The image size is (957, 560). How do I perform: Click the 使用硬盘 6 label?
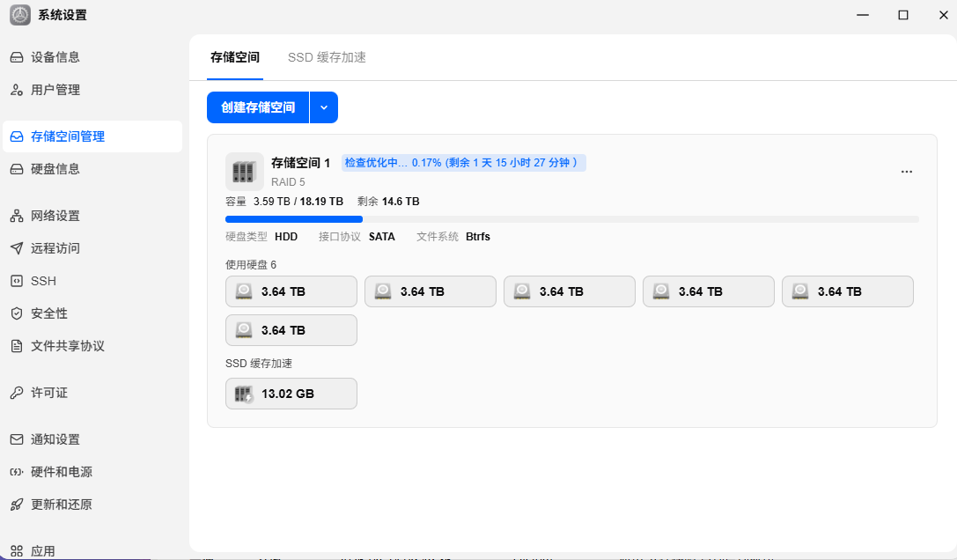(x=251, y=265)
